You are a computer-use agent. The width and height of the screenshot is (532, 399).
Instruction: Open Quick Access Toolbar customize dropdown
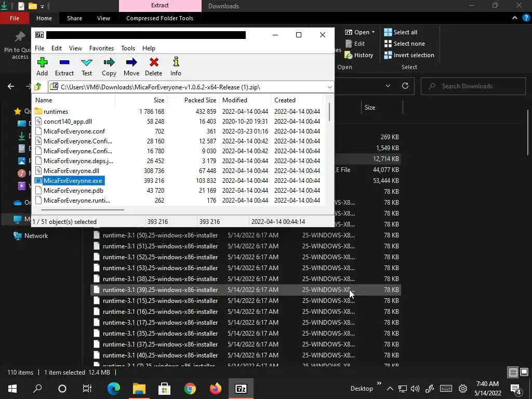click(x=42, y=6)
